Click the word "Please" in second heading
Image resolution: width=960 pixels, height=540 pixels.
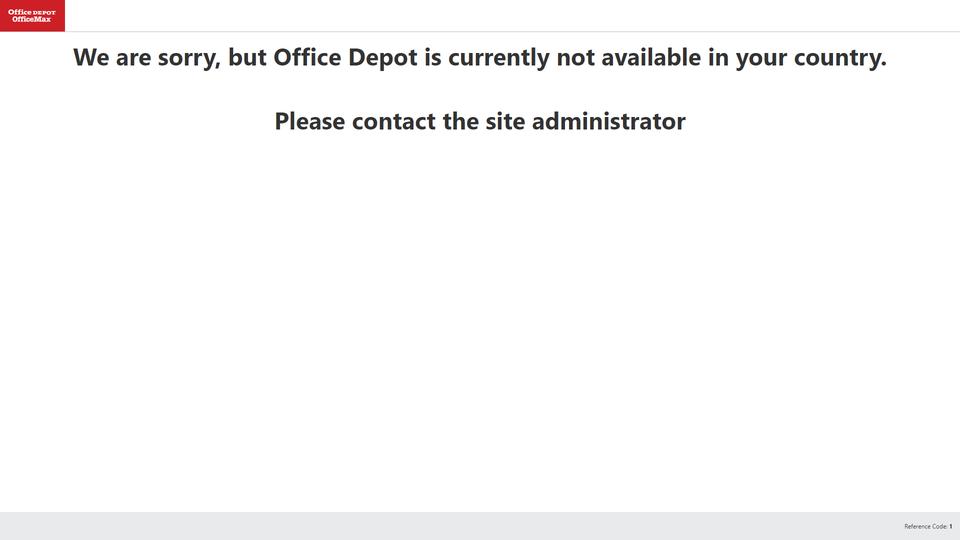(x=310, y=121)
